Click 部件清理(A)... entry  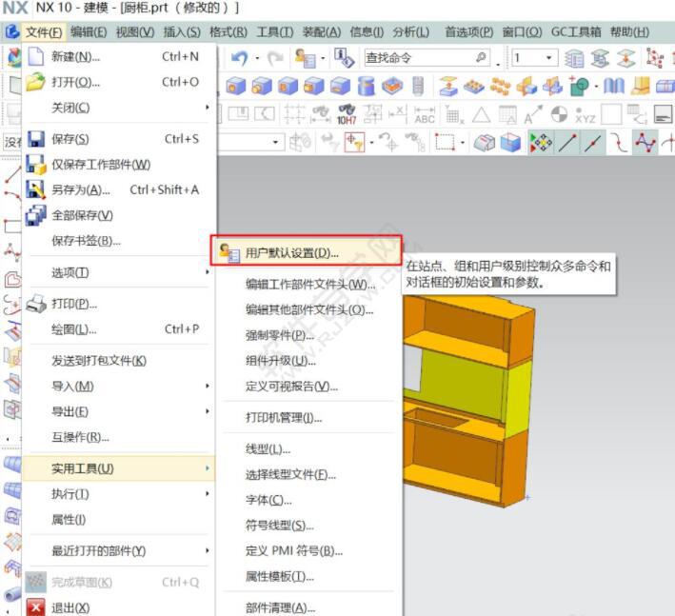click(x=308, y=607)
